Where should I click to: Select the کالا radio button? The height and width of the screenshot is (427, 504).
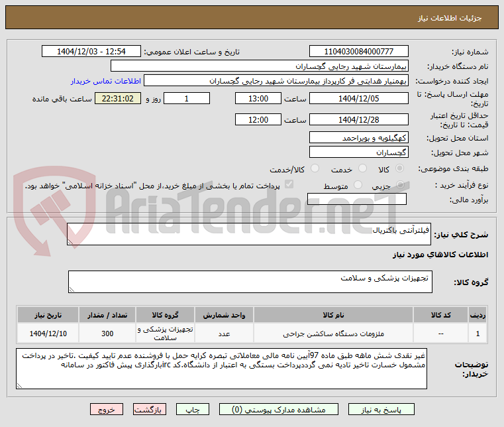click(x=400, y=168)
